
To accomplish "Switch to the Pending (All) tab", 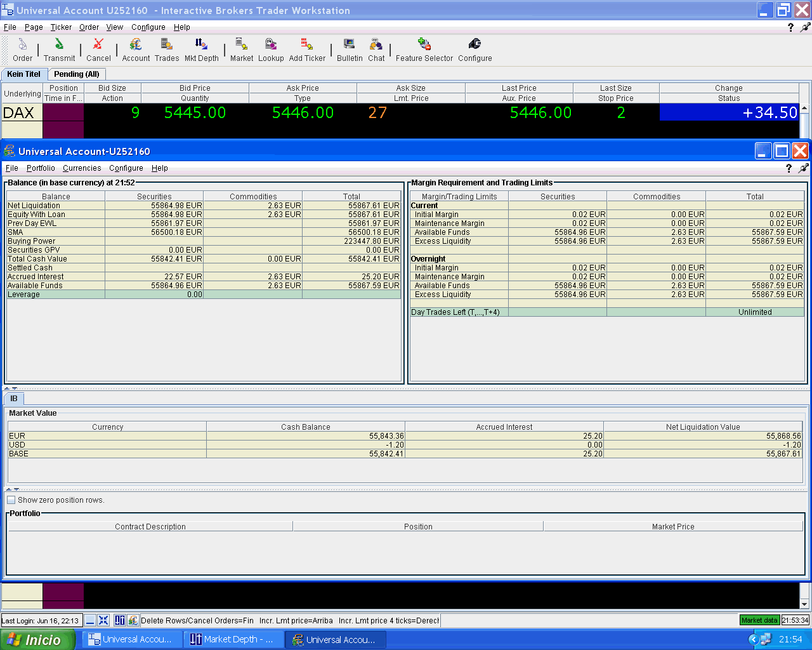I will tap(77, 74).
